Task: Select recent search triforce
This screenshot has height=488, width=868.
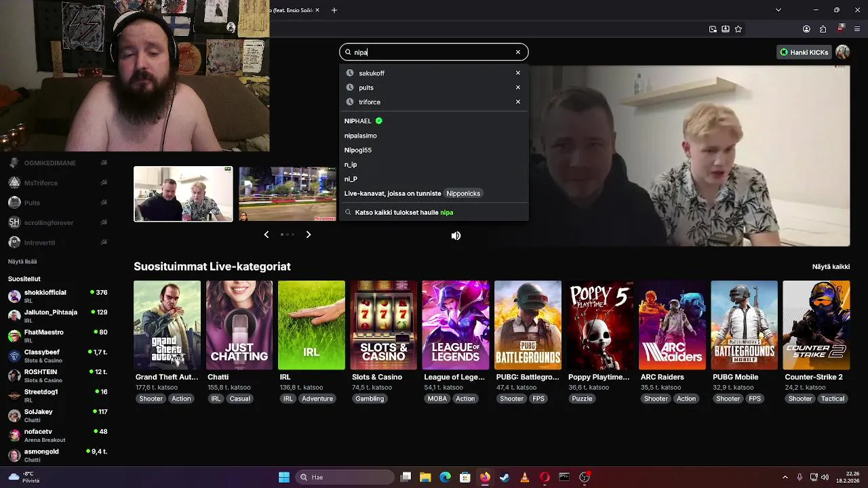Action: 370,102
